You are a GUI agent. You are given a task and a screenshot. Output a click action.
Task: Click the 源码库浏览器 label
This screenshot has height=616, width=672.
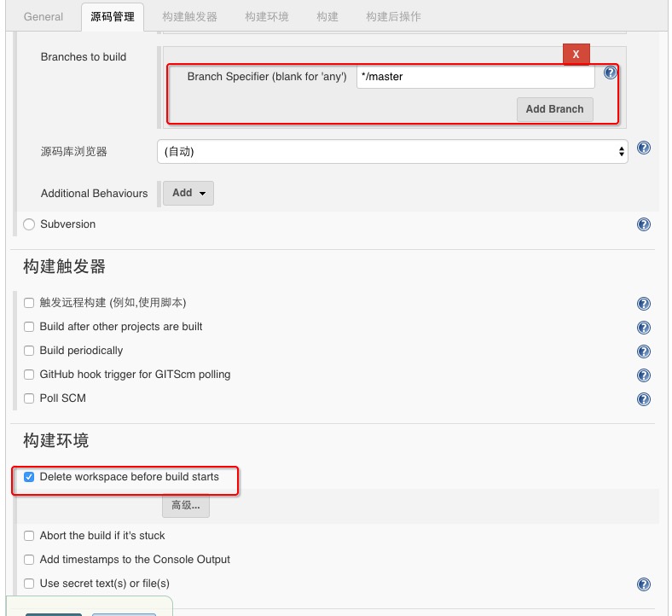pyautogui.click(x=73, y=151)
